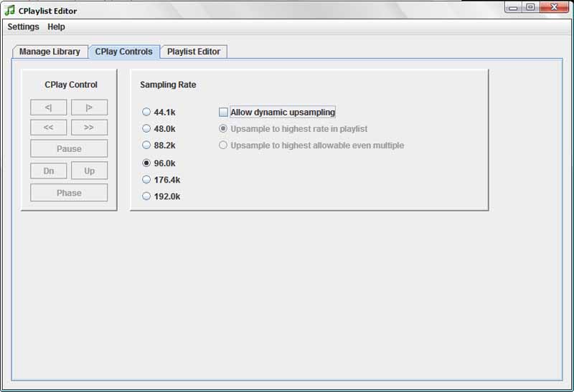Choose Upsample to highest allowable even multiple

[311, 145]
